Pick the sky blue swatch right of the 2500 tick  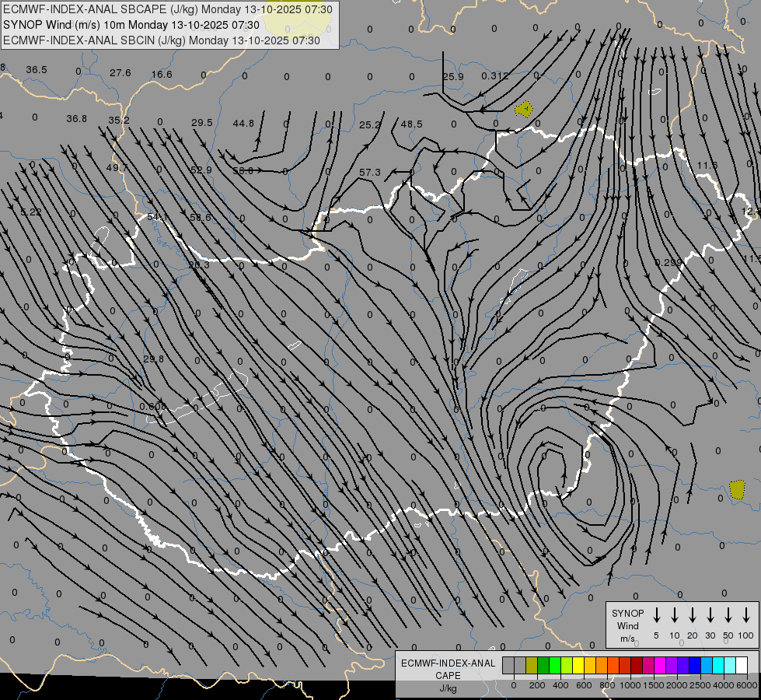point(706,666)
